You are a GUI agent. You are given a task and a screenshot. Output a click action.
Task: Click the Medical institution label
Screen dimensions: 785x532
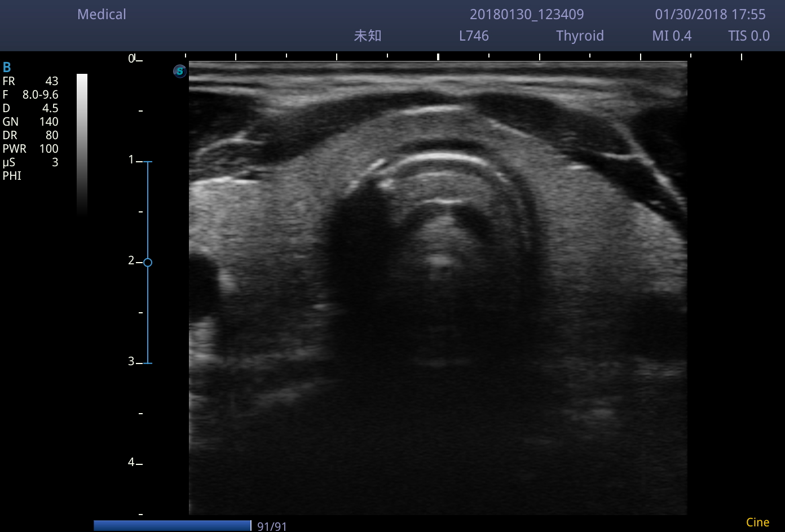click(x=102, y=15)
